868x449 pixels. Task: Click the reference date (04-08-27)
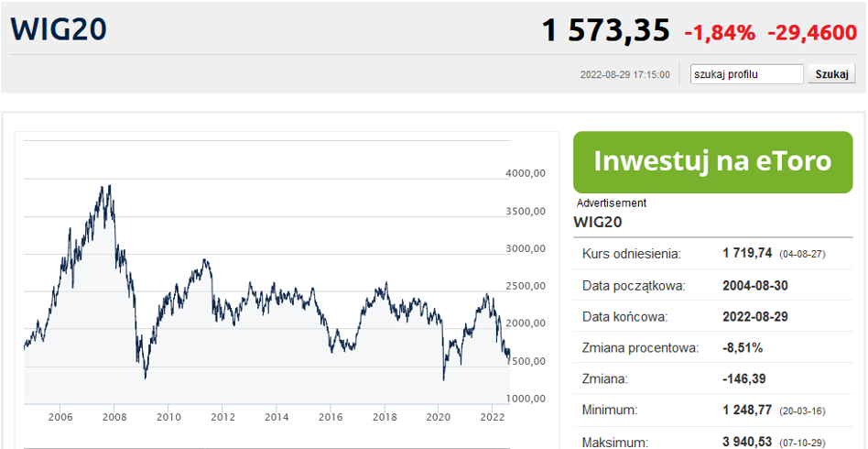(802, 255)
